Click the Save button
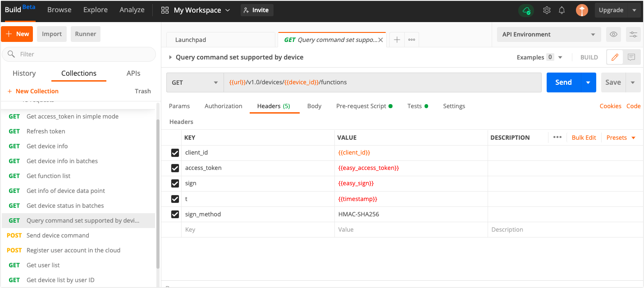The image size is (644, 288). pyautogui.click(x=613, y=82)
